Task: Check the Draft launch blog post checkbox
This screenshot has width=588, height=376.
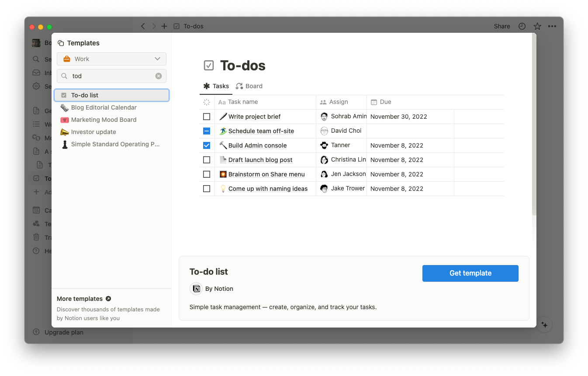Action: coord(207,160)
